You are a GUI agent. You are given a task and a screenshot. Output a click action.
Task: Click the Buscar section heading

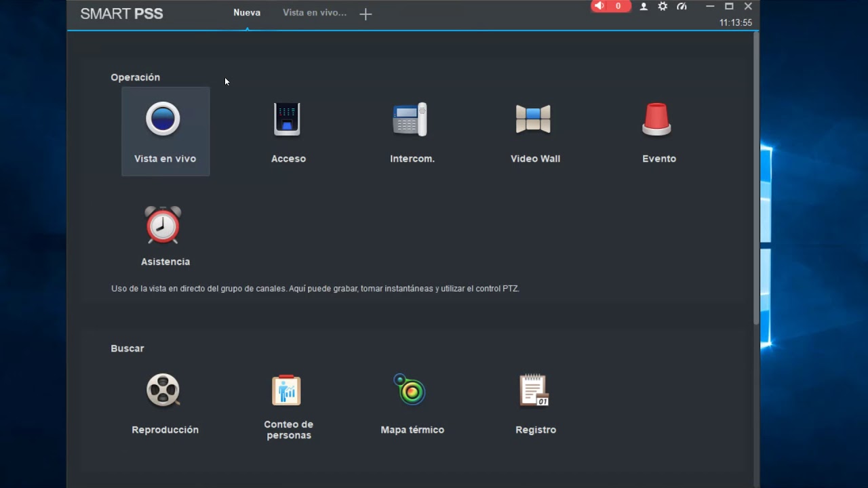click(127, 348)
